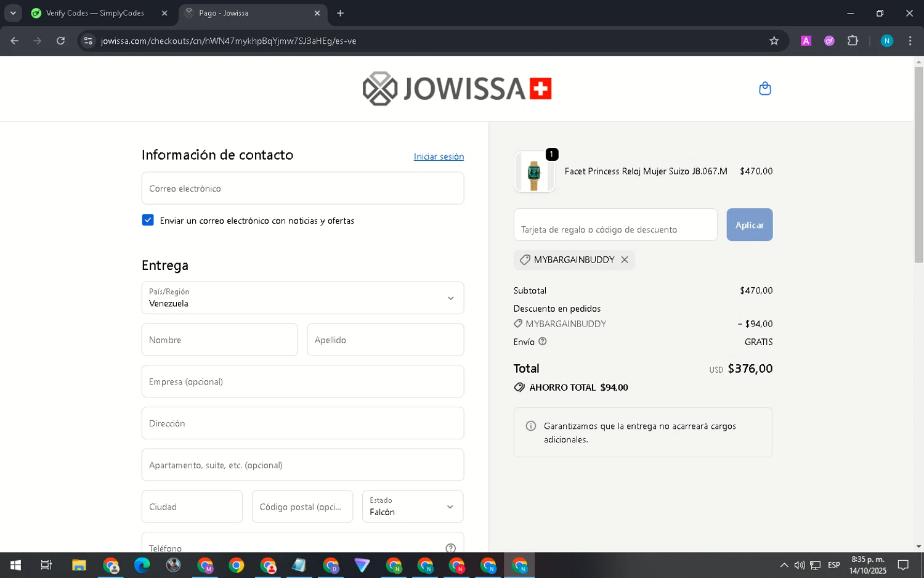Open the tab search dropdown arrow

pyautogui.click(x=13, y=13)
